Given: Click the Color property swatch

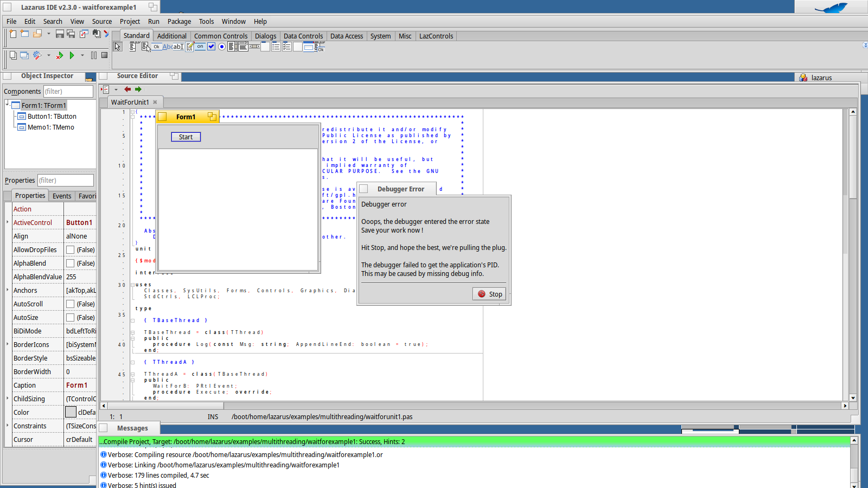Looking at the screenshot, I should click(x=71, y=413).
